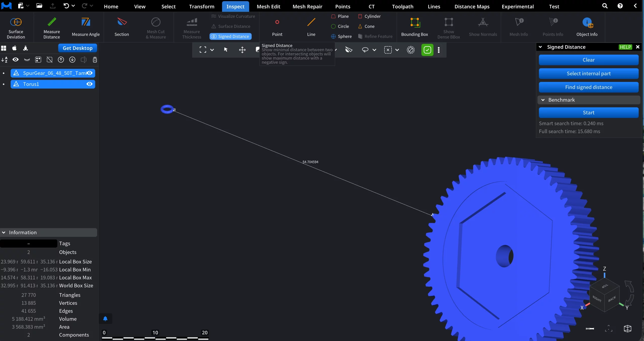The width and height of the screenshot is (644, 341).
Task: Enable the Signed Distance mode
Action: point(230,36)
